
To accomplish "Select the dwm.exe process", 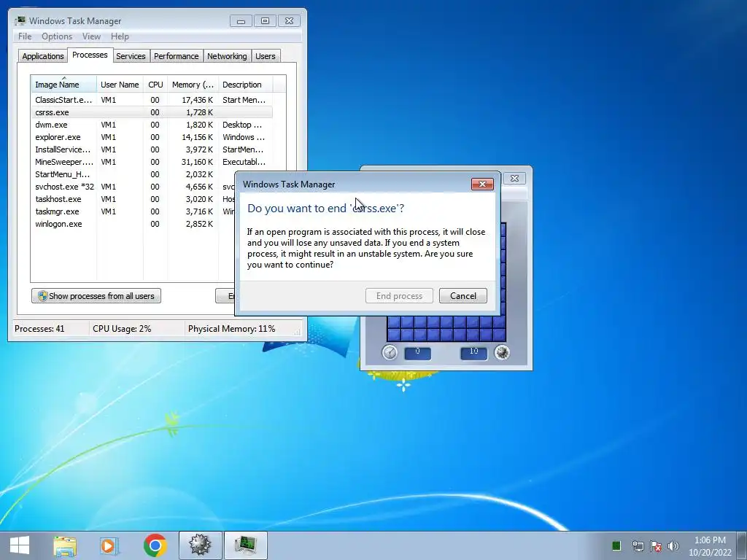I will click(x=152, y=125).
